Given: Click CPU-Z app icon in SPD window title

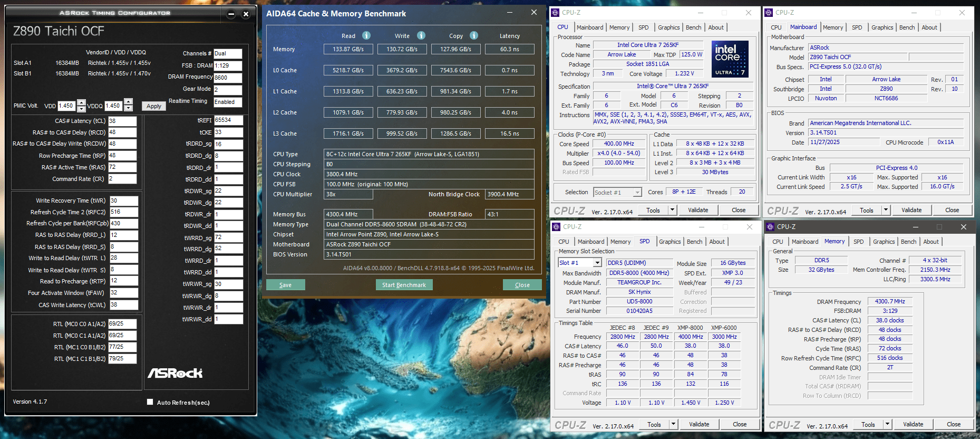Looking at the screenshot, I should (x=556, y=227).
